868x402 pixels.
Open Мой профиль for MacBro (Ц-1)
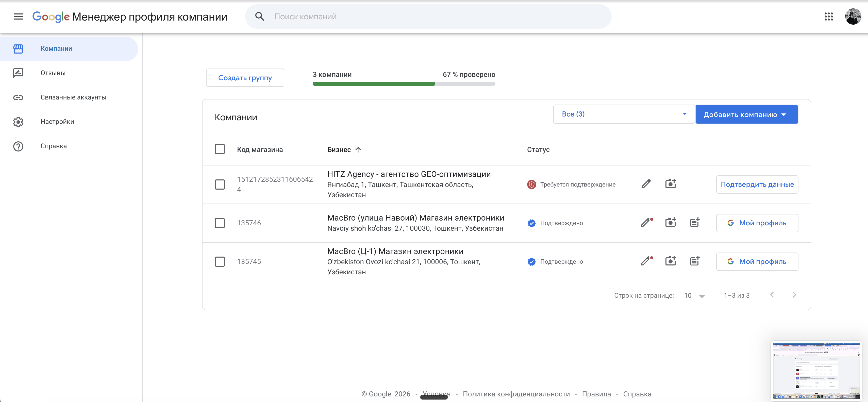coord(757,261)
